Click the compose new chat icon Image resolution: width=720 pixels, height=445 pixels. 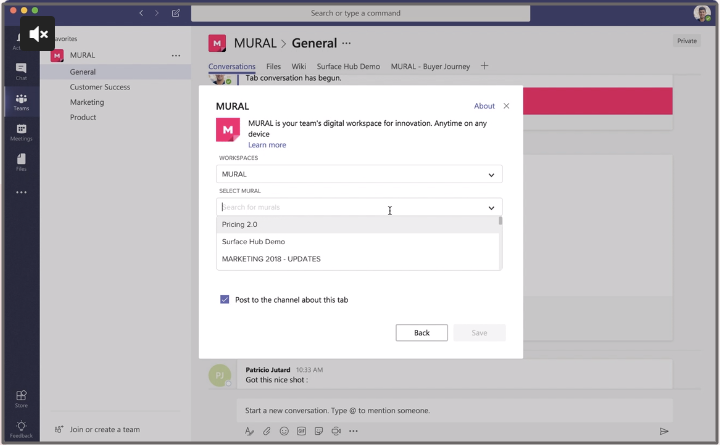(176, 13)
